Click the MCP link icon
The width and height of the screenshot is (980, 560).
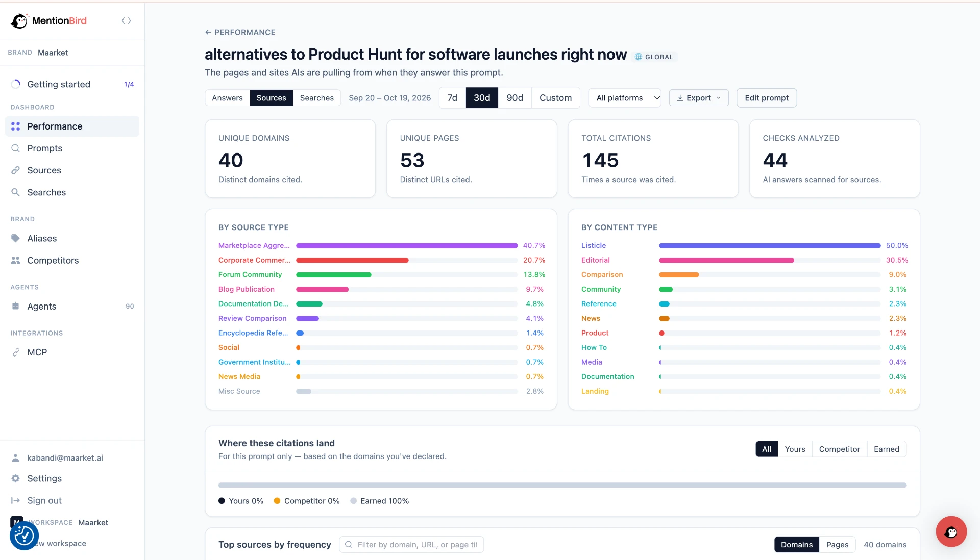[x=16, y=352]
